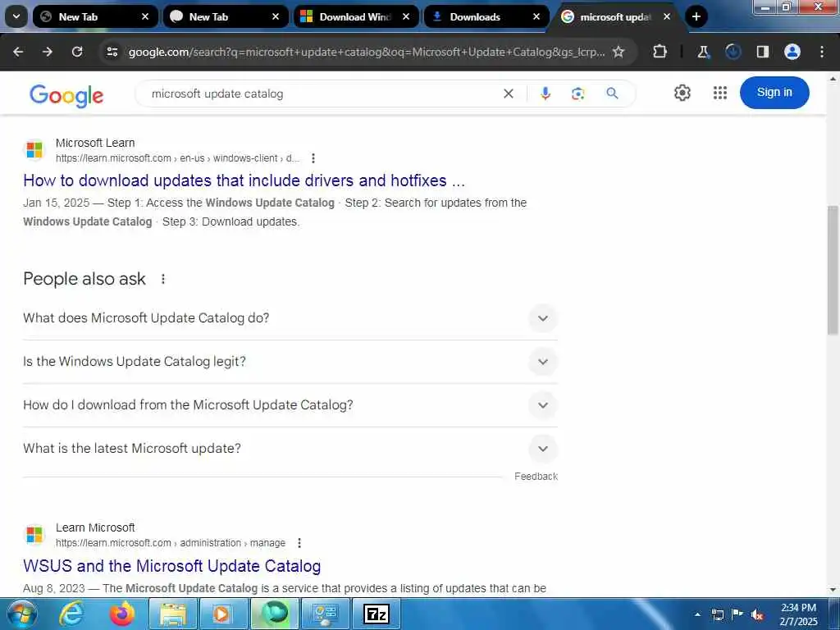The height and width of the screenshot is (630, 840).
Task: Open Windows Media Player from taskbar
Action: click(223, 614)
